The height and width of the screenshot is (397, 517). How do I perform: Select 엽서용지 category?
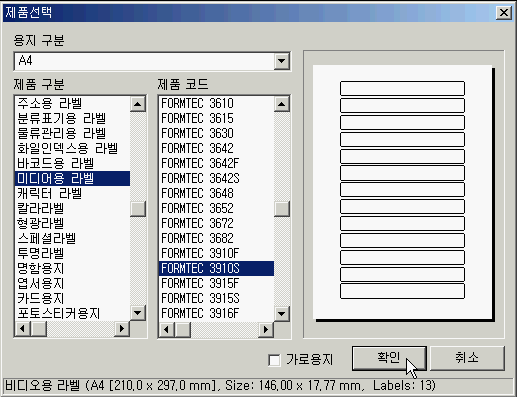tap(72, 283)
